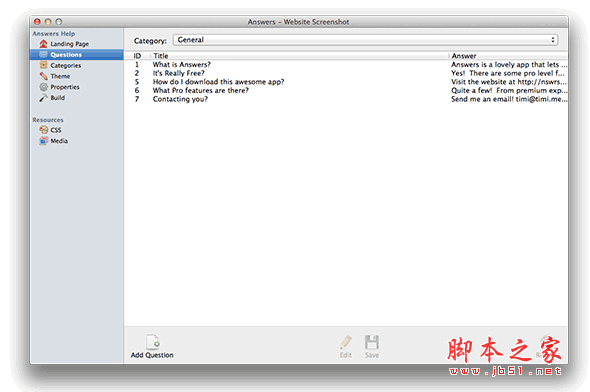Screen dimensions: 590x392
Task: Click answer 'Visit the website at http://nswrs'
Action: point(509,82)
